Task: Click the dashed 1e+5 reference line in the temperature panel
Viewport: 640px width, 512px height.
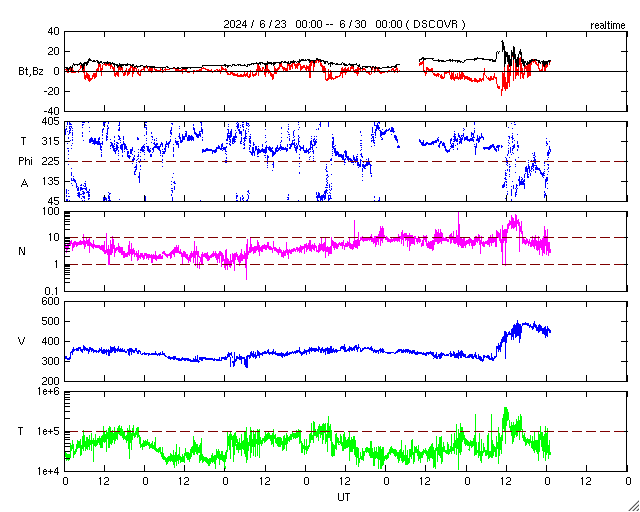Action: [346, 431]
